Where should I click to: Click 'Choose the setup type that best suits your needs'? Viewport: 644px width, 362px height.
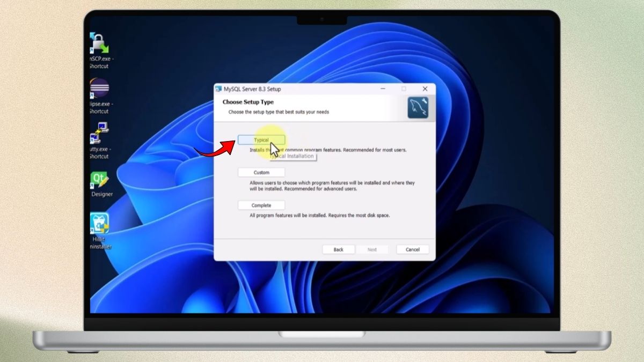(279, 112)
